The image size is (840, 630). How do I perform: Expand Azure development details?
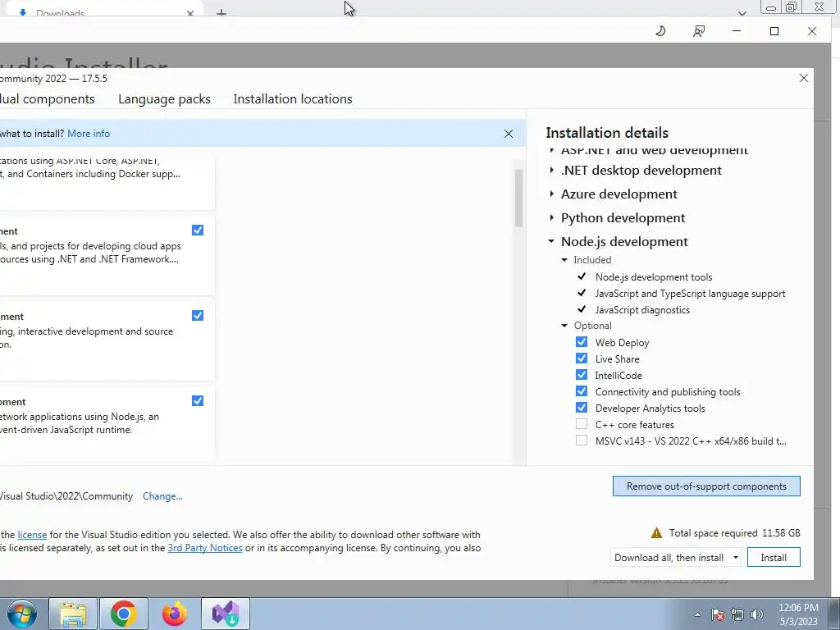(x=552, y=194)
